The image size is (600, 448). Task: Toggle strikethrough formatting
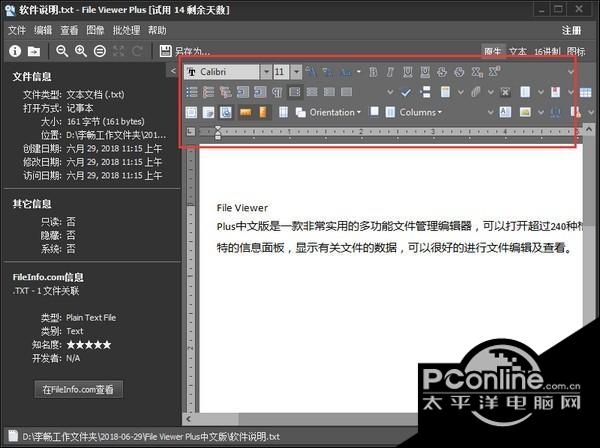click(x=442, y=72)
